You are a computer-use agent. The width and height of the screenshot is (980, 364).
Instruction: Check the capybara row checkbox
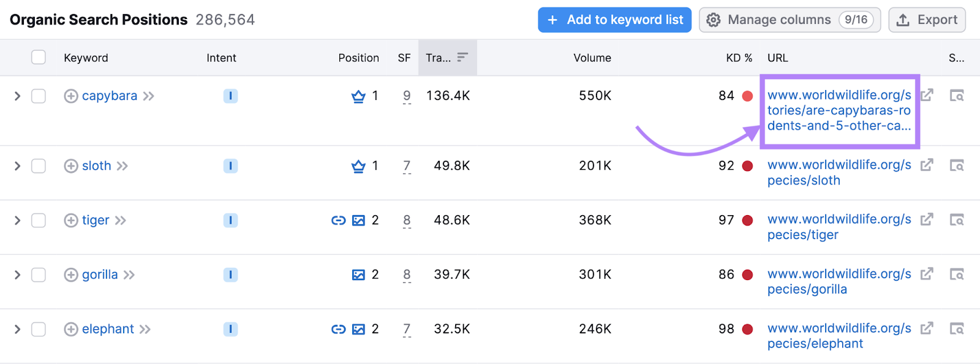point(39,96)
